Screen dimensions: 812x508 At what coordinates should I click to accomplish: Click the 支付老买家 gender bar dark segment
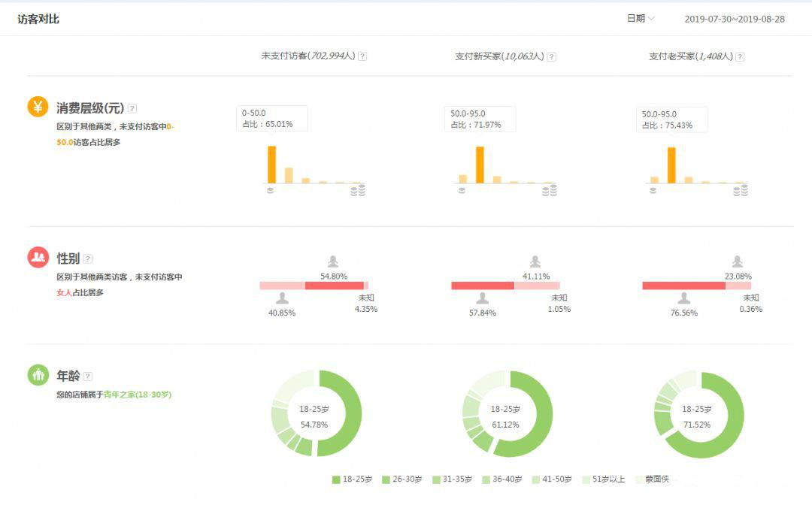[683, 286]
